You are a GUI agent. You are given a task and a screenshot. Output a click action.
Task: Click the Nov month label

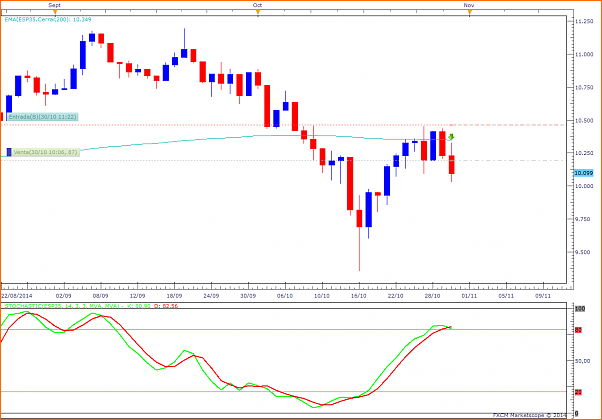(x=469, y=5)
